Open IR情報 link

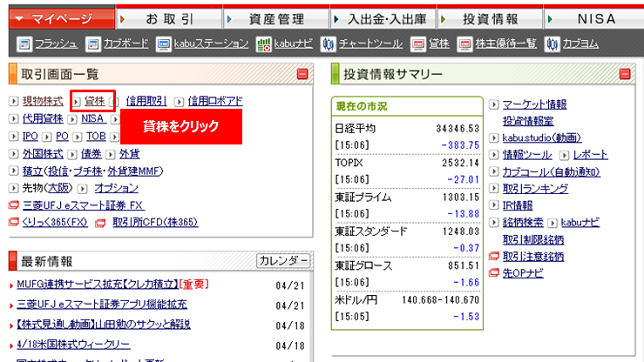[518, 205]
